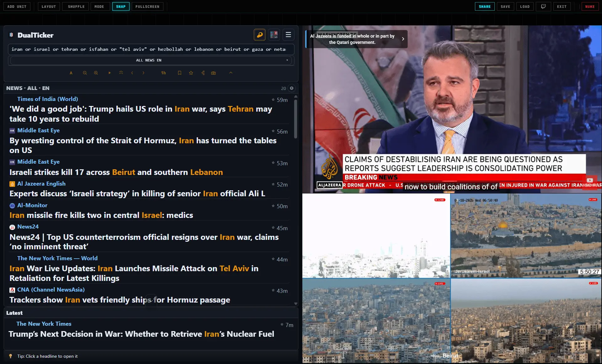Star the News24 45m headline
This screenshot has height=364, width=602.
[x=273, y=228]
